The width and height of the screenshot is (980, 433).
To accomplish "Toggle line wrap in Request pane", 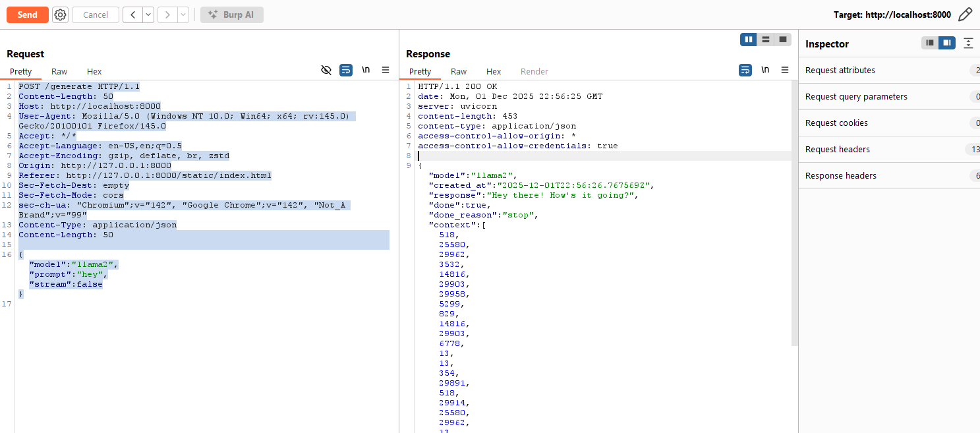I will pyautogui.click(x=346, y=70).
